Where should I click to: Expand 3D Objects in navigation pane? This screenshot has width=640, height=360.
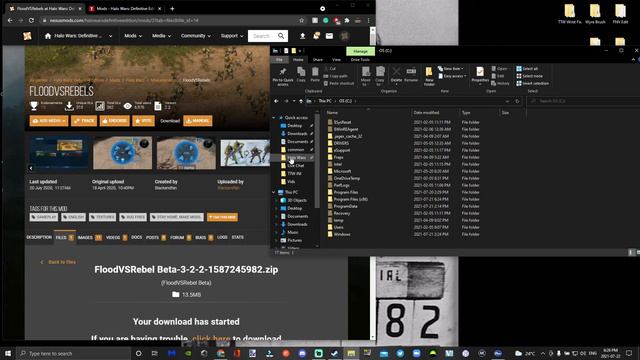pyautogui.click(x=277, y=200)
